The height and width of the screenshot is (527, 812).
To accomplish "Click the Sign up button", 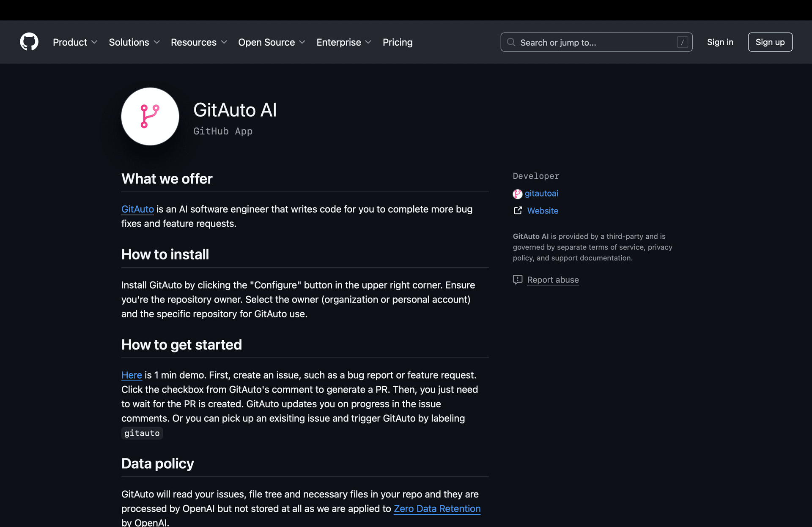I will click(770, 42).
